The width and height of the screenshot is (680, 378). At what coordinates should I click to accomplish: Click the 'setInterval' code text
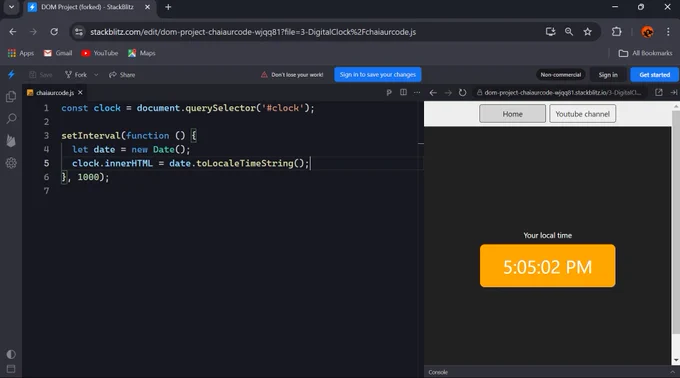click(91, 135)
